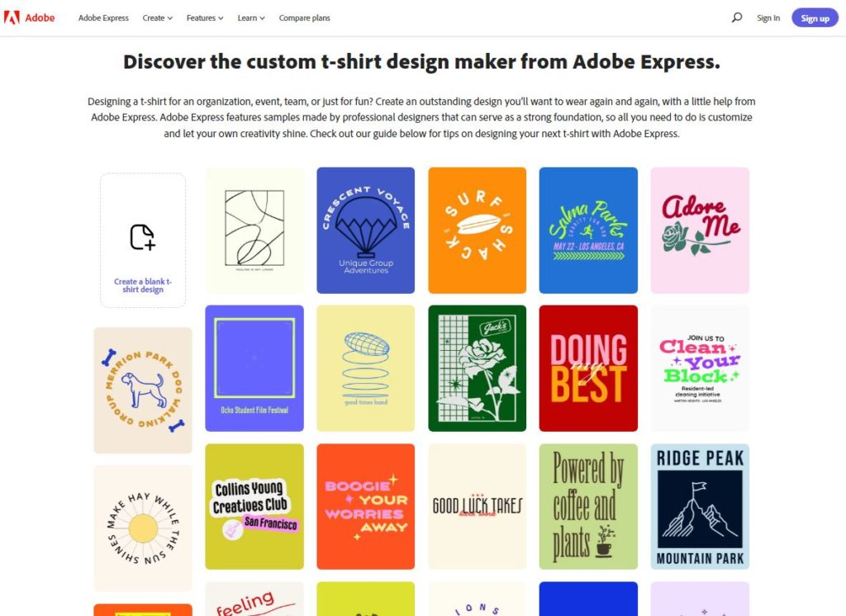This screenshot has width=846, height=616.
Task: Open the Powered by coffee and plants template
Action: 588,506
